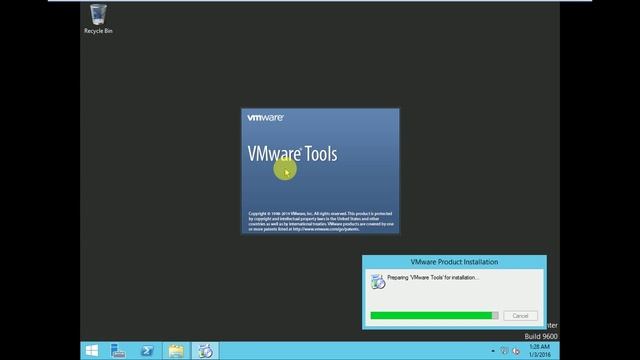The width and height of the screenshot is (640, 360).
Task: Click the installer icon in the dialog
Action: tap(378, 281)
